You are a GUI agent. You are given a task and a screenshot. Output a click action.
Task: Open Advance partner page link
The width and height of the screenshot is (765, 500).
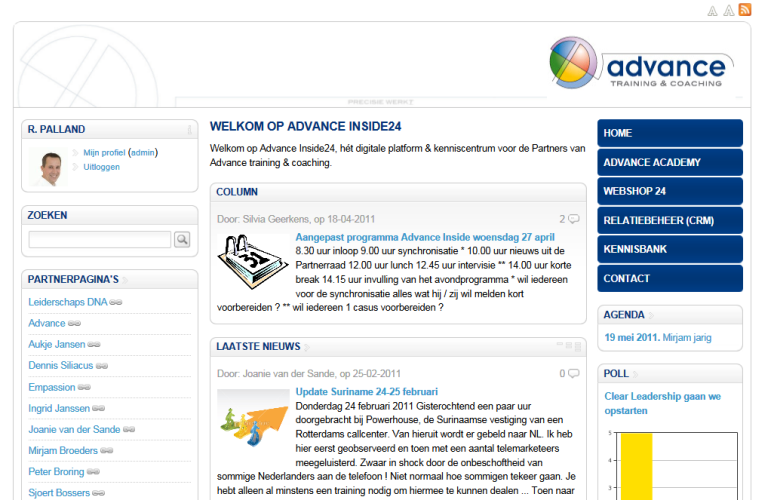(46, 323)
